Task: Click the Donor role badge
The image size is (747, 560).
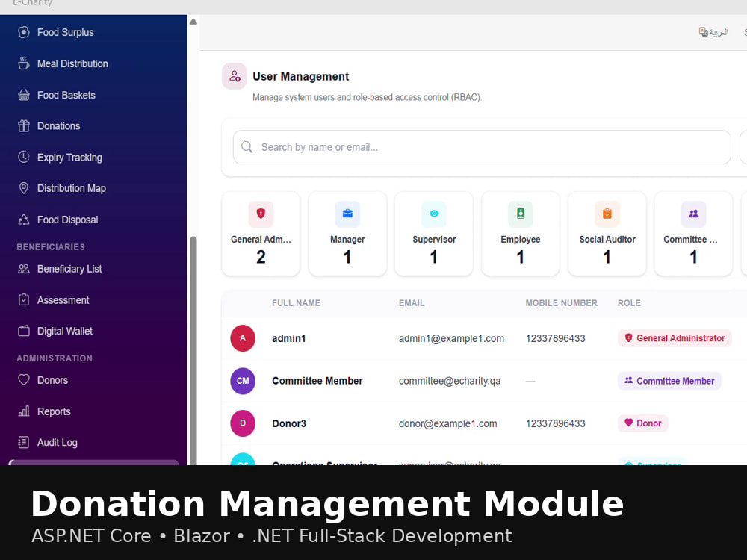Action: 642,423
